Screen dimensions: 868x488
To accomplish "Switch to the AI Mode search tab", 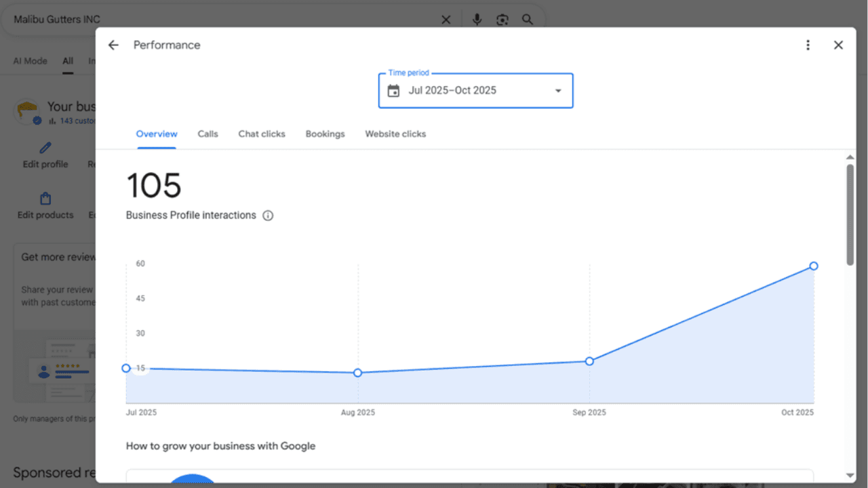I will (30, 60).
